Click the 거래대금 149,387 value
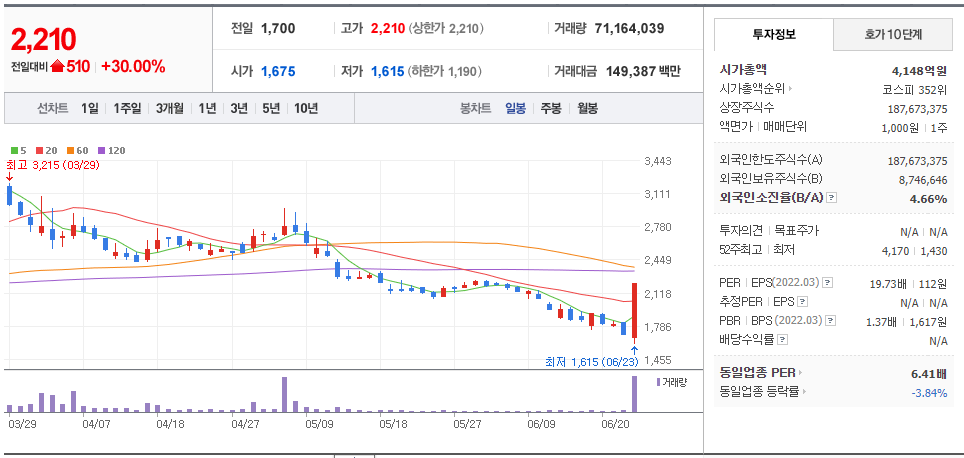 [x=631, y=71]
